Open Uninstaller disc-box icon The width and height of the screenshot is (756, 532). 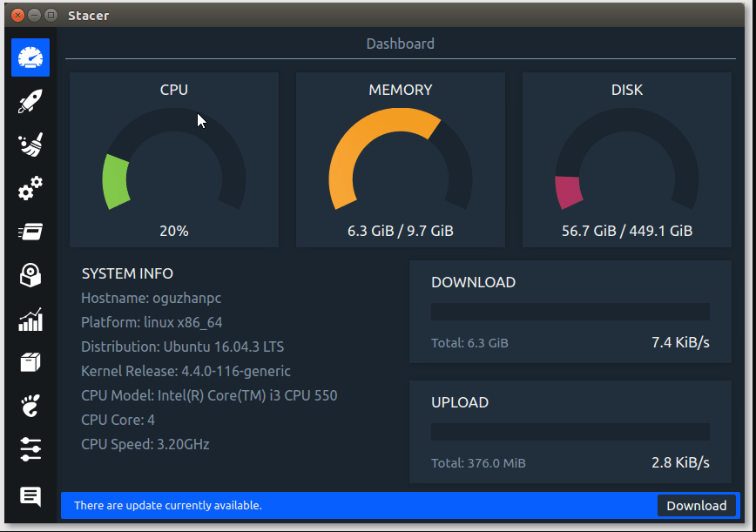30,275
